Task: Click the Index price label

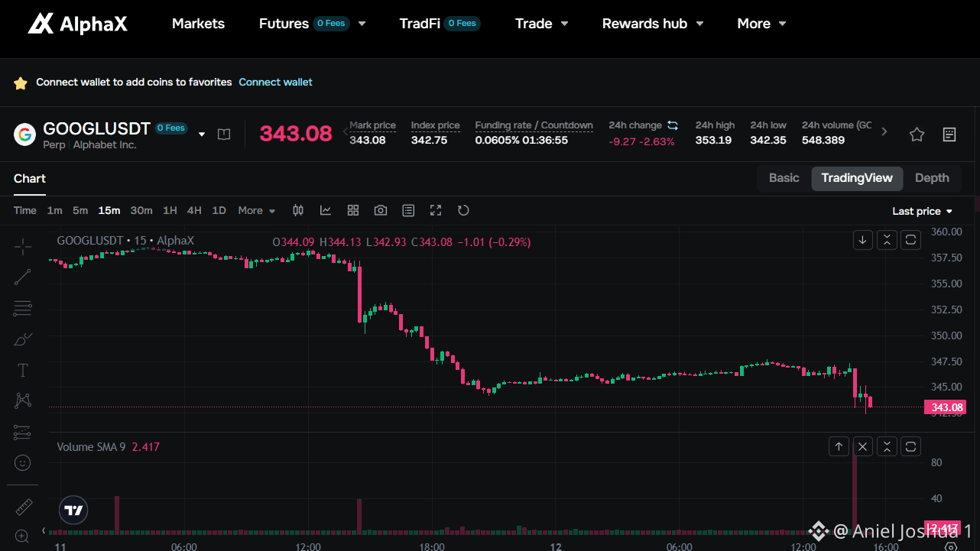Action: point(435,125)
